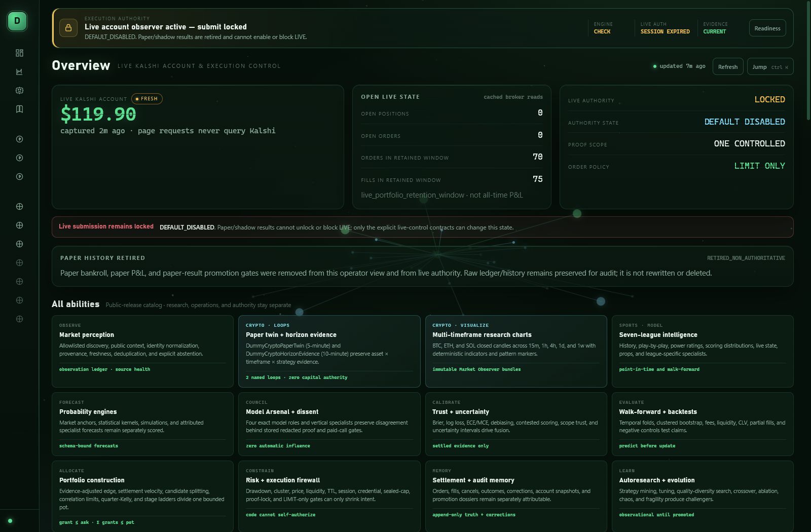Viewport: 811px width, 532px height.
Task: Click the green D logo in the sidebar
Action: pyautogui.click(x=17, y=21)
